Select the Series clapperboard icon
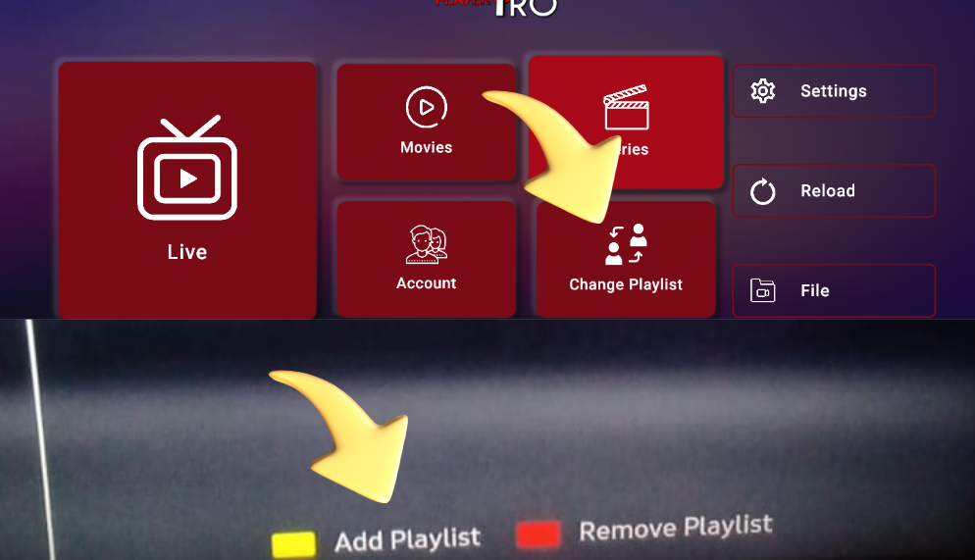The height and width of the screenshot is (560, 975). tap(627, 107)
